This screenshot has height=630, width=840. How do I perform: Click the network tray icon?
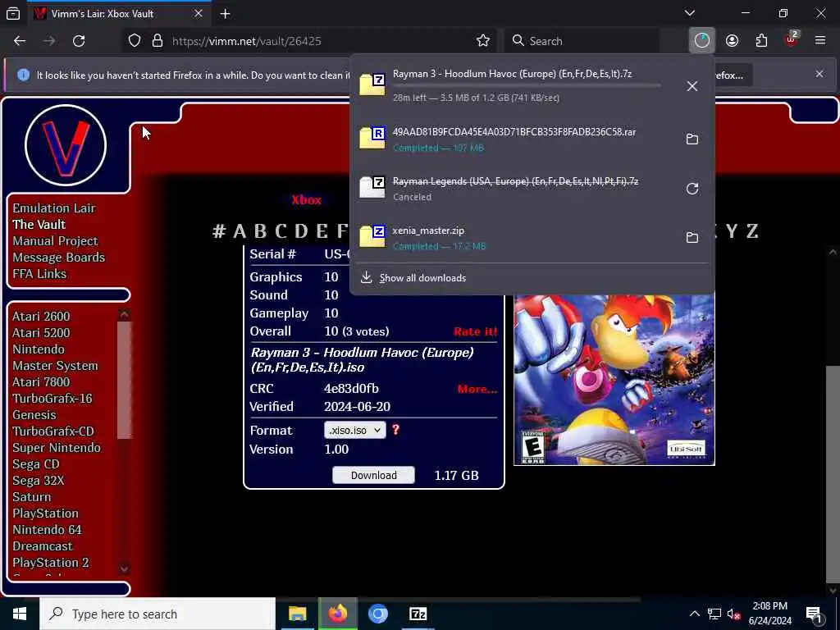(x=714, y=614)
